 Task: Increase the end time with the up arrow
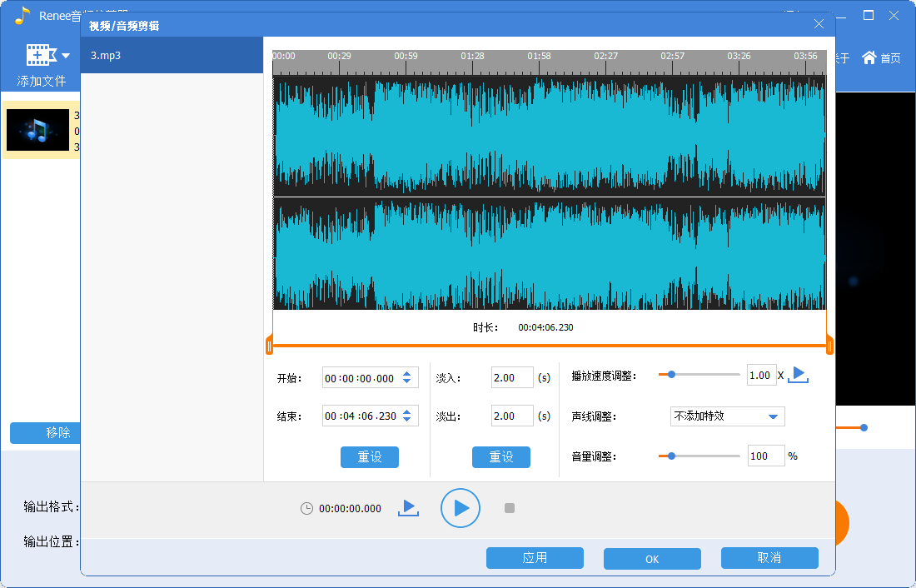tap(407, 411)
